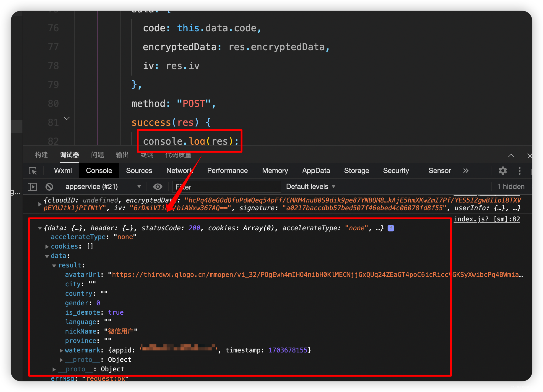Select the element inspector icon
Viewport: 543px width, 392px height.
(33, 171)
